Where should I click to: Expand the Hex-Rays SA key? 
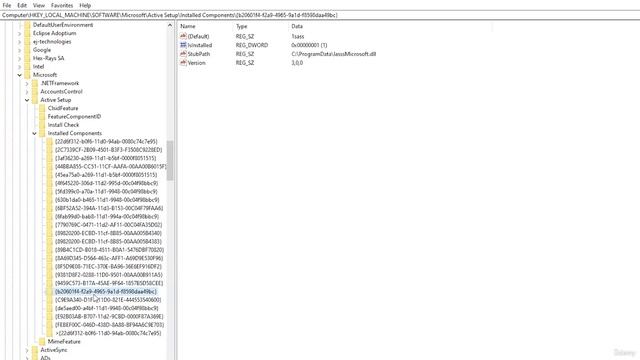tap(20, 58)
